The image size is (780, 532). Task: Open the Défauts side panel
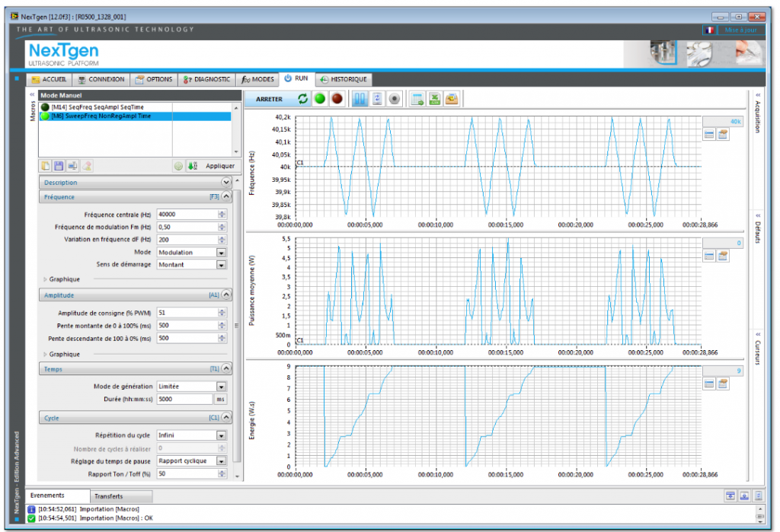pos(757,230)
